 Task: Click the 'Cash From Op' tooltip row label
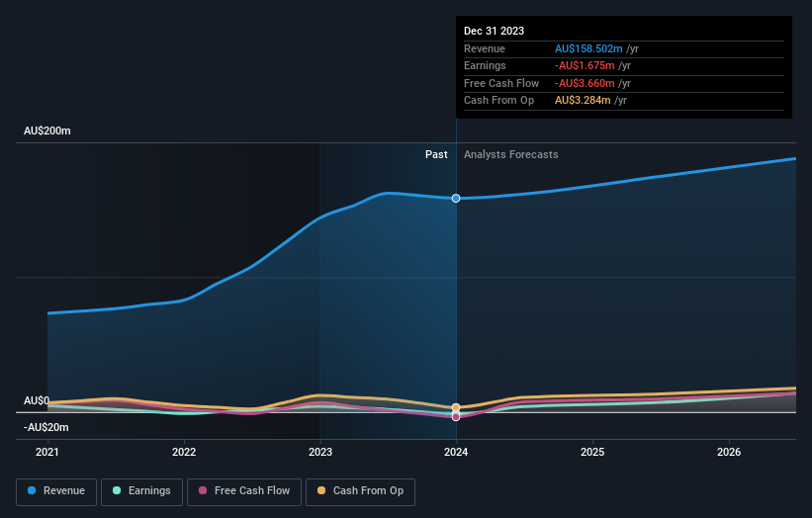498,101
